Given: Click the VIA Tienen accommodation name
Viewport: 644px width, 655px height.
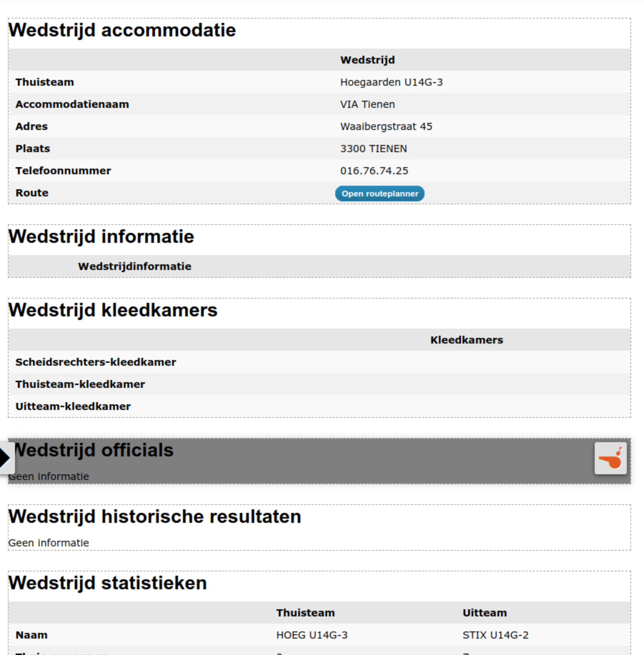Looking at the screenshot, I should [x=367, y=104].
